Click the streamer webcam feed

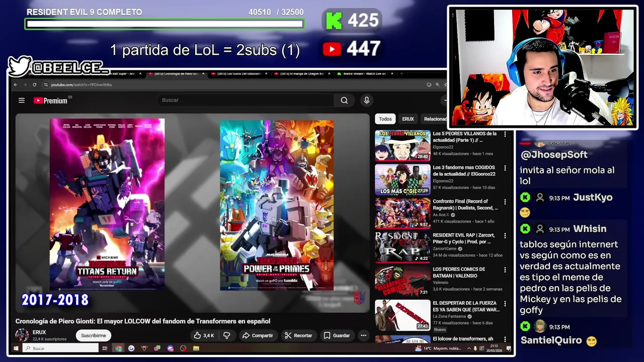[x=542, y=67]
